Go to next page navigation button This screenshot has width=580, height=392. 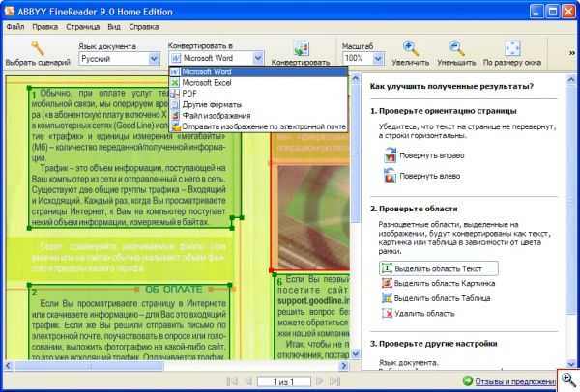[320, 381]
